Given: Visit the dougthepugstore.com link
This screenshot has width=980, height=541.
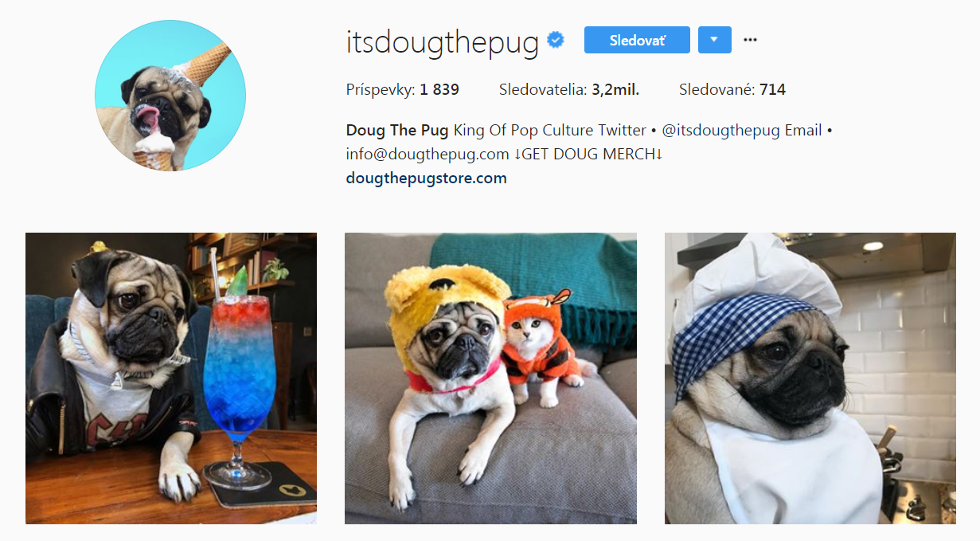Looking at the screenshot, I should pos(427,178).
